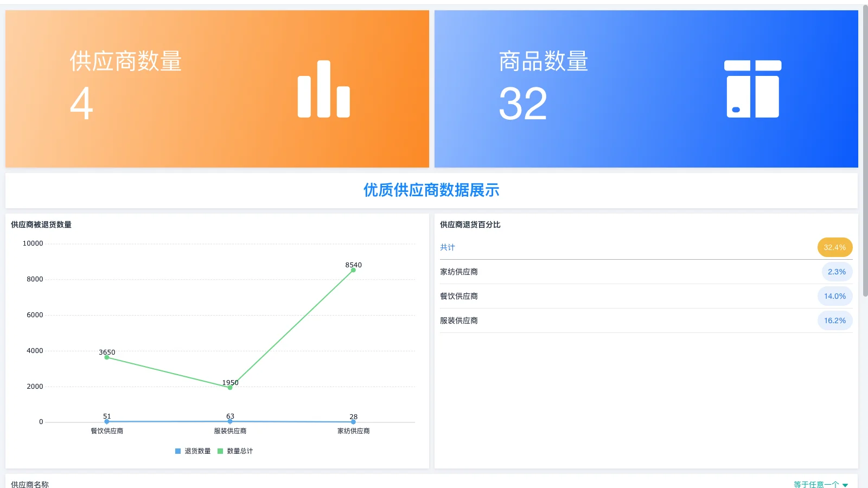This screenshot has height=488, width=868.
Task: Click the 优质供应商数据展示 title link
Action: click(x=431, y=190)
